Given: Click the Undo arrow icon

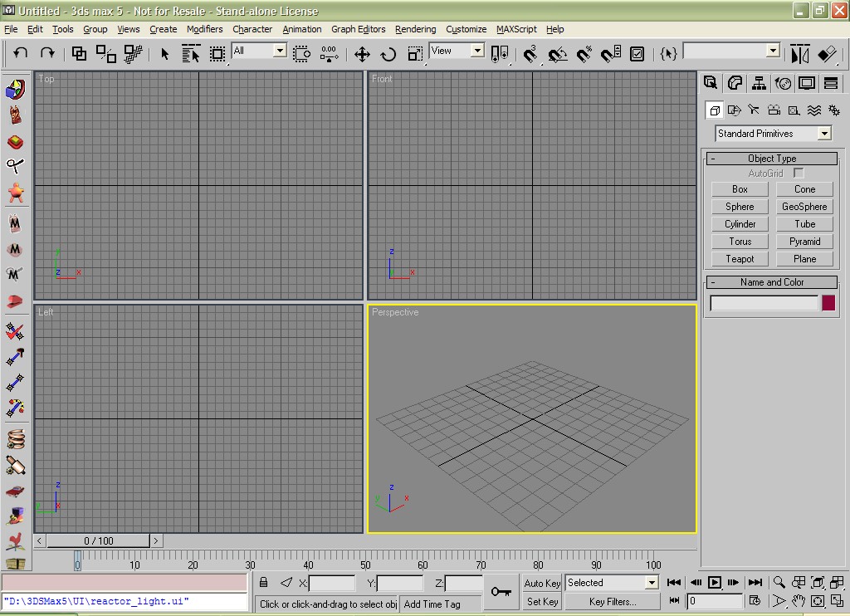Looking at the screenshot, I should point(21,53).
